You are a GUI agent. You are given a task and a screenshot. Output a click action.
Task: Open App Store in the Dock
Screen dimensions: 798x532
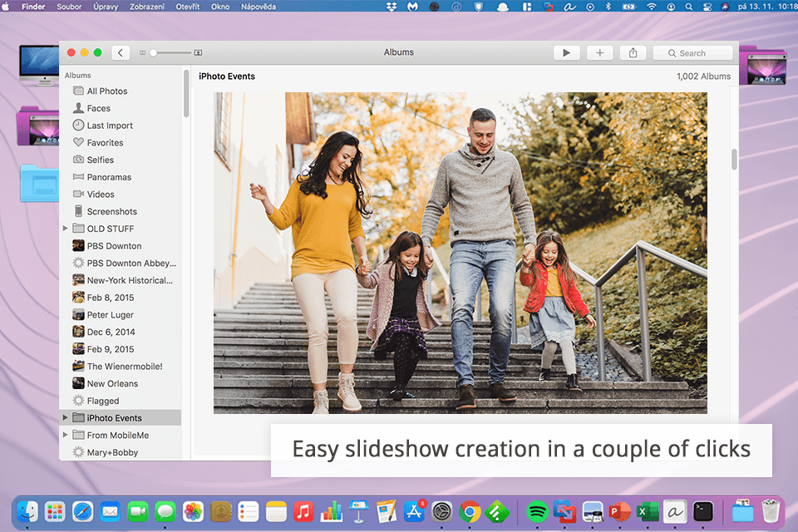pos(414,512)
